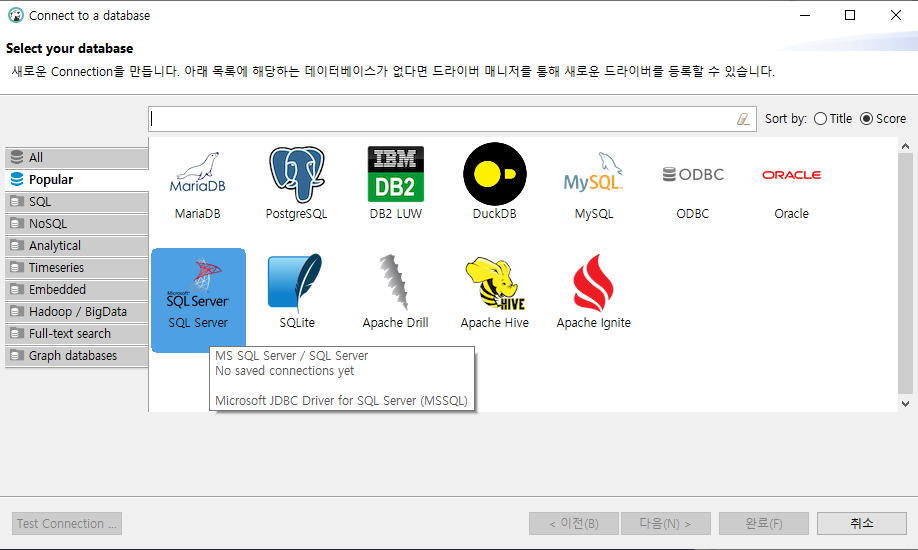Open Hadoop / BigData category
Screen dimensions: 918x550
coord(77,312)
